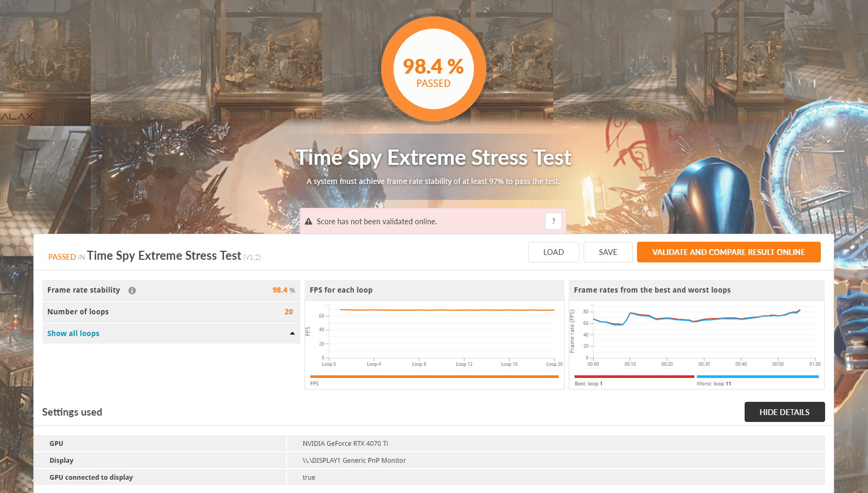Click the frame rate stability info icon
868x493 pixels.
[132, 290]
